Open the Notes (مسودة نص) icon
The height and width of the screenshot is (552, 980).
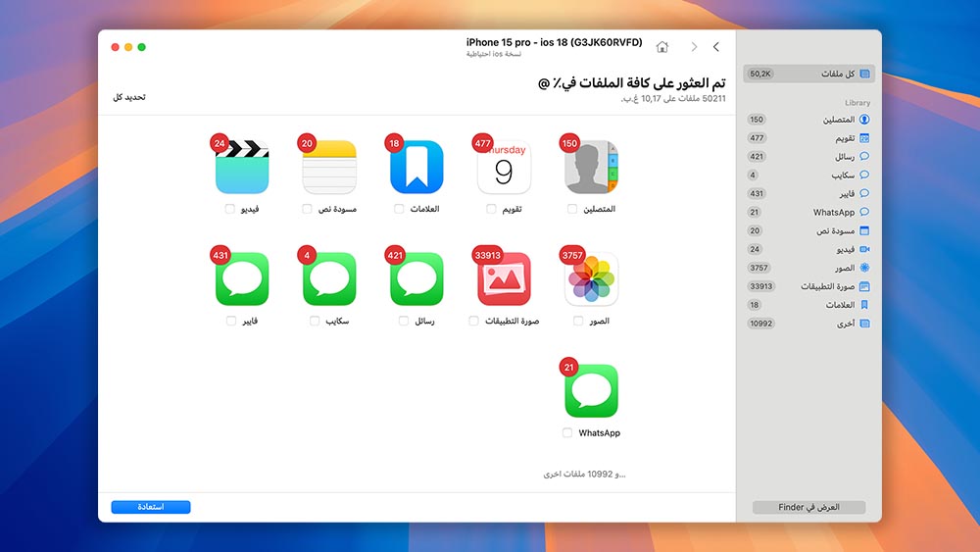coord(329,167)
